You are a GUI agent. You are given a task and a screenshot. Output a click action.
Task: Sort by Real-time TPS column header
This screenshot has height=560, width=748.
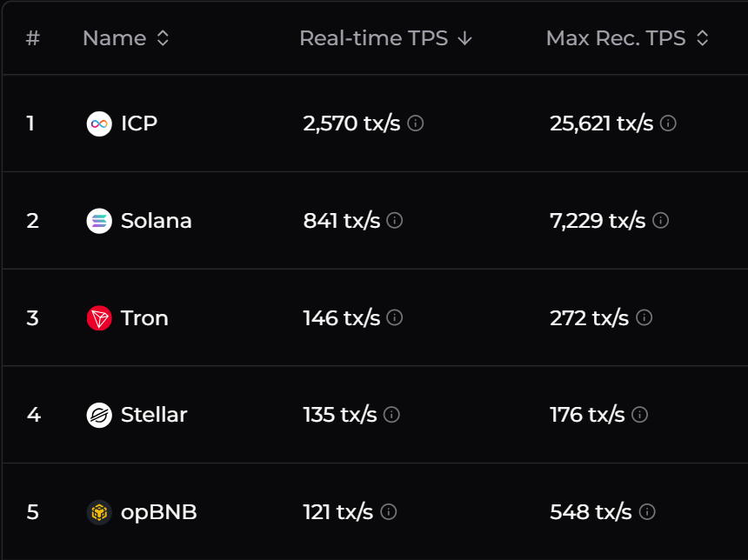coord(385,38)
